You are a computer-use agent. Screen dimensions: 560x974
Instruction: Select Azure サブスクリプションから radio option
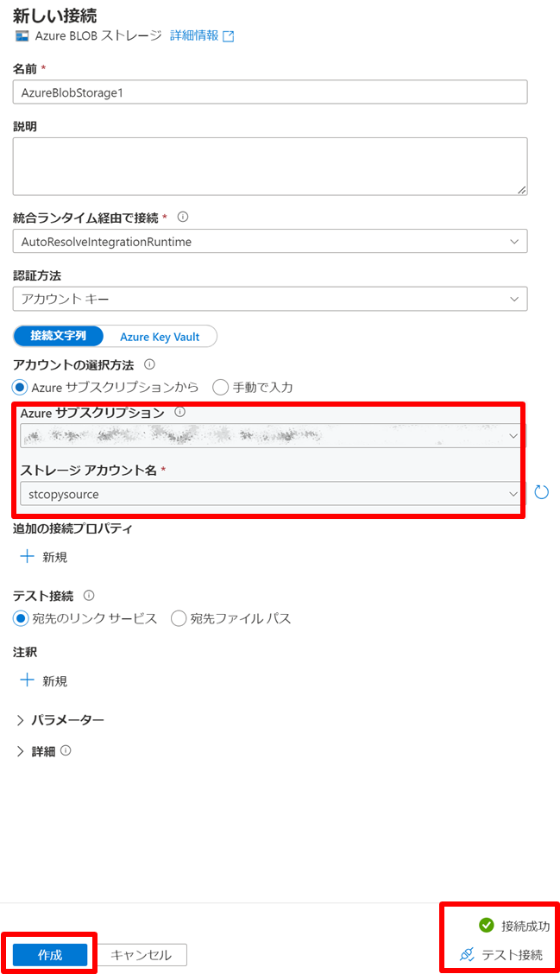pyautogui.click(x=20, y=388)
